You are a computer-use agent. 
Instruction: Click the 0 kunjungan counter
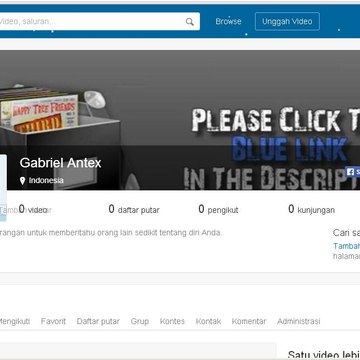tap(311, 210)
